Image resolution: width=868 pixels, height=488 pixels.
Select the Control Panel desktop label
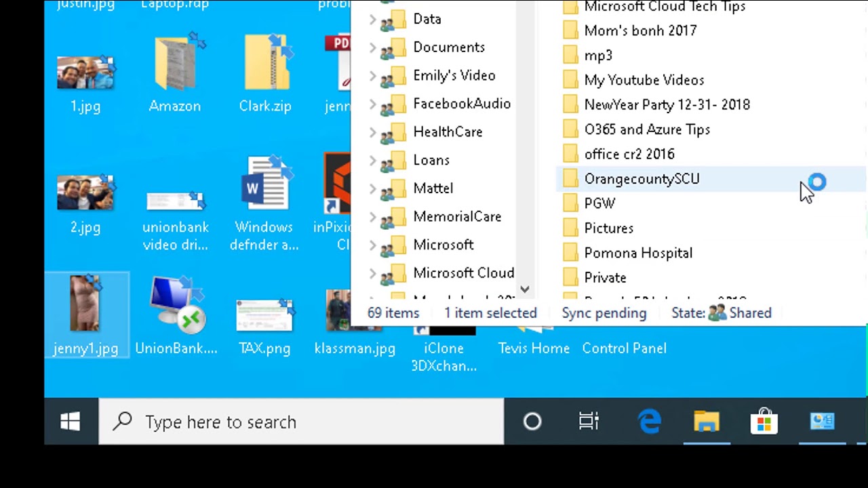point(625,348)
